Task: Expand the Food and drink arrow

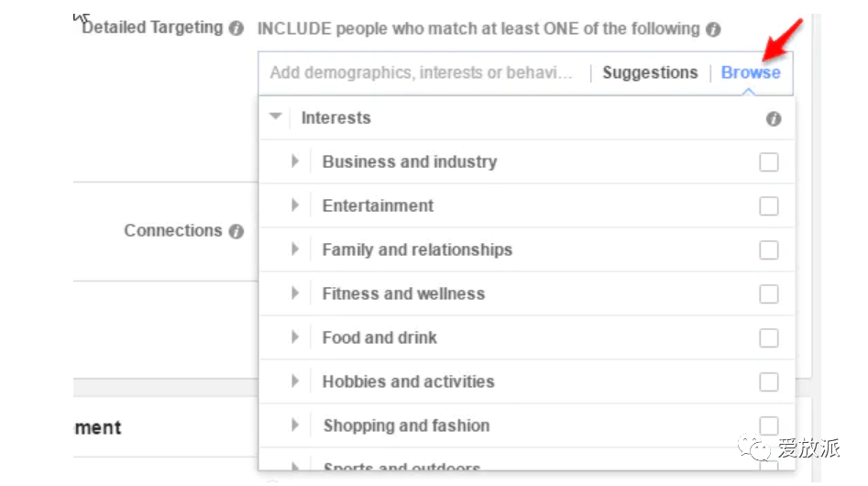Action: coord(294,337)
